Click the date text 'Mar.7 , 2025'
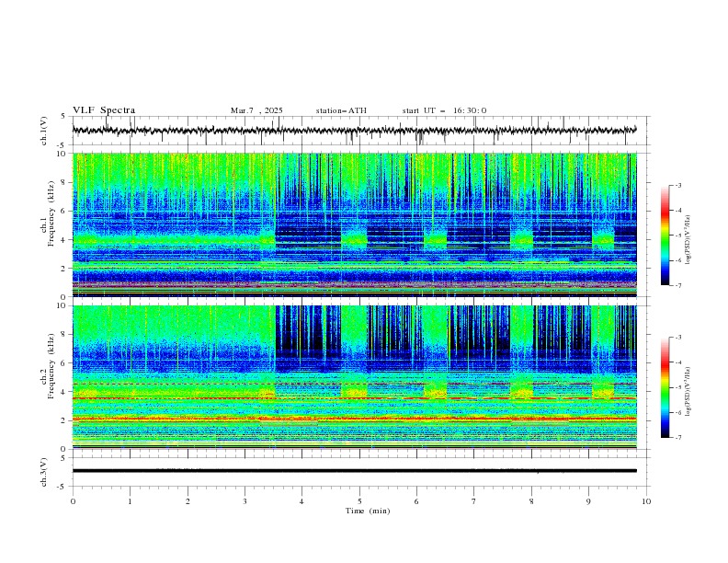This screenshot has width=728, height=563. 256,110
